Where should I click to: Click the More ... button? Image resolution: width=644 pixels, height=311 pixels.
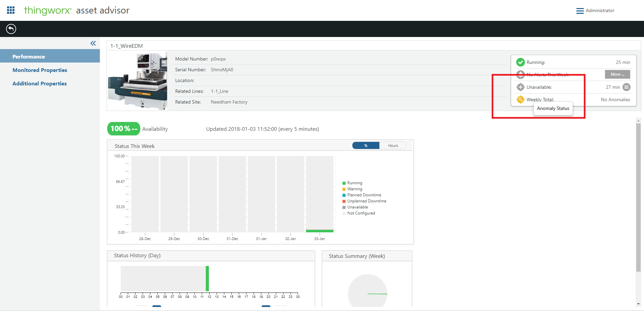tap(617, 74)
